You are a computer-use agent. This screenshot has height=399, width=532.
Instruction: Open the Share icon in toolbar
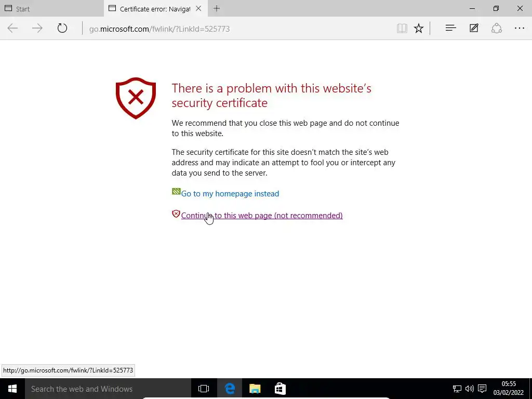(496, 28)
